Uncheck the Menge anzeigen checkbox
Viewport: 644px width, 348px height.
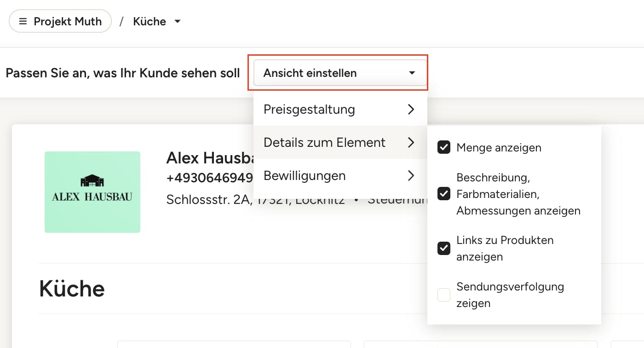pyautogui.click(x=444, y=148)
